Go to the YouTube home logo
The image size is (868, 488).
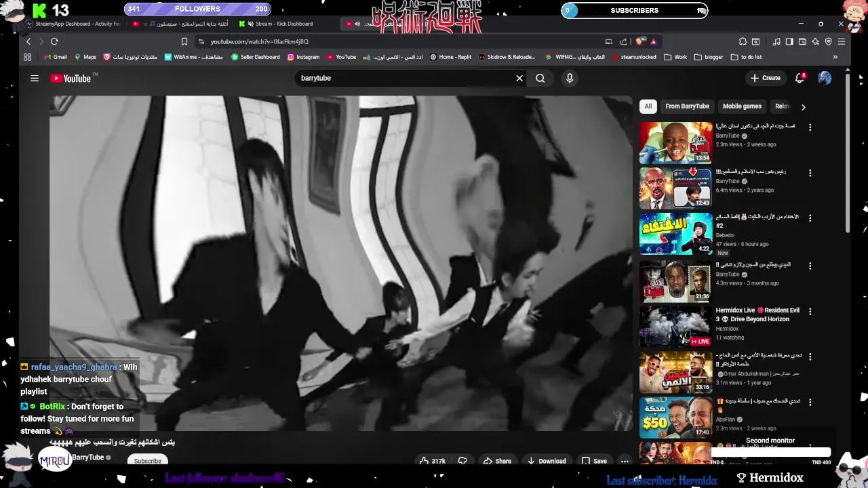click(71, 78)
